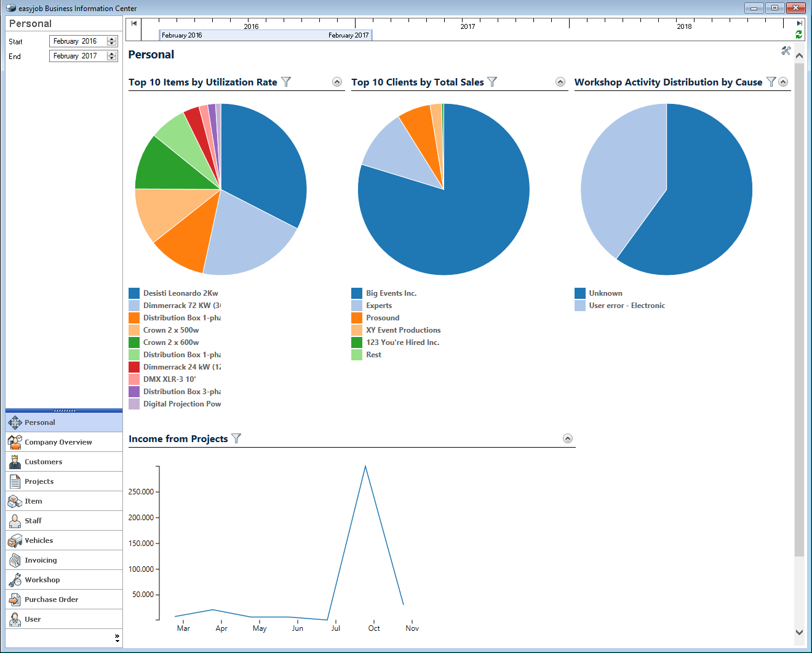The image size is (812, 653).
Task: Filter Workshop Activity Distribution chart
Action: [x=771, y=82]
